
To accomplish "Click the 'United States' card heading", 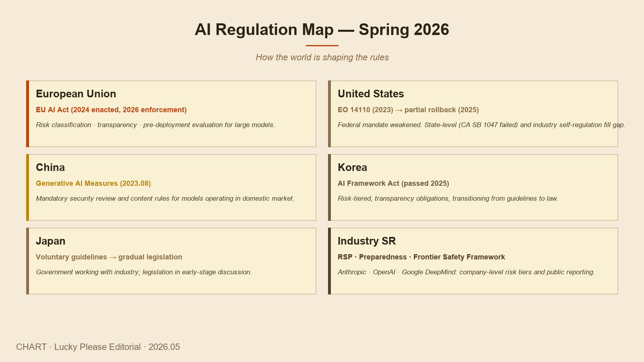I will click(371, 94).
